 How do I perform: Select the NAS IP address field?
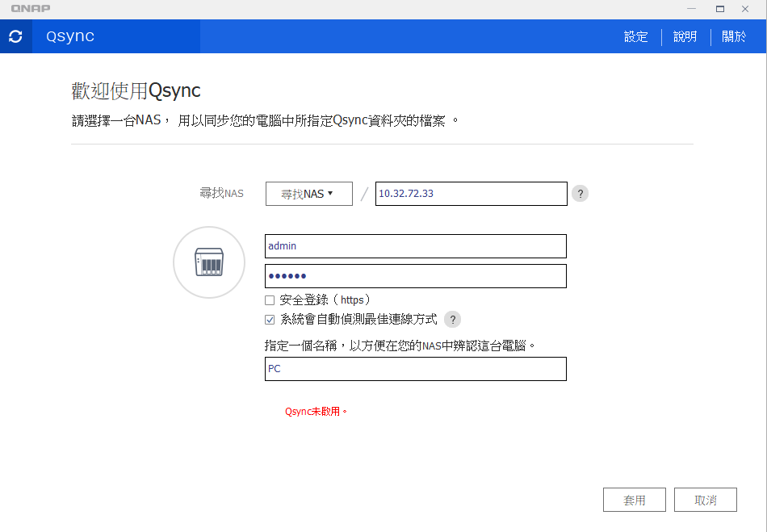click(x=471, y=193)
